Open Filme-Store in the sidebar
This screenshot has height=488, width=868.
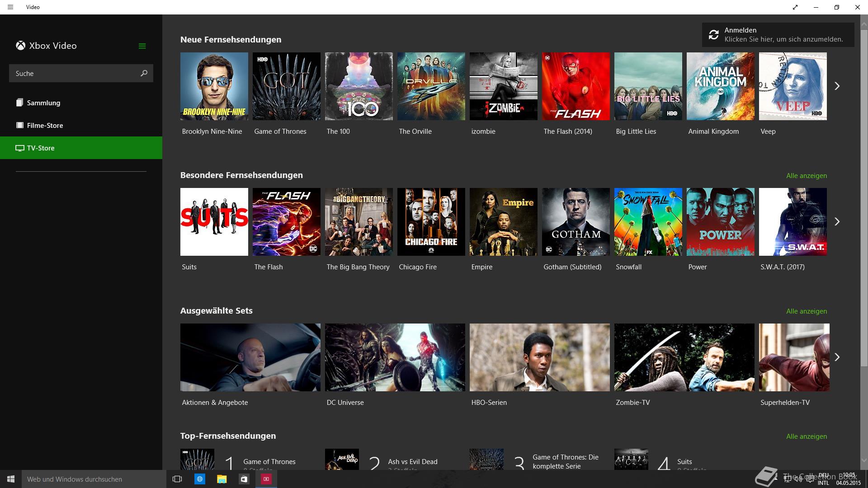coord(81,125)
